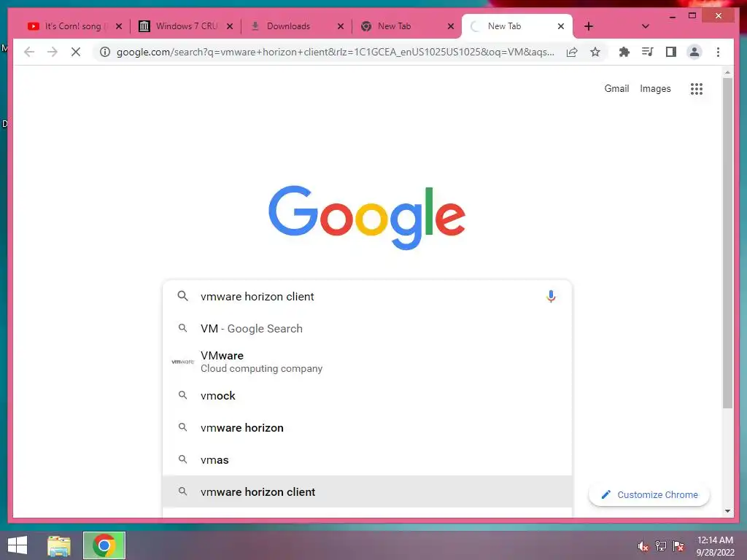The image size is (747, 560).
Task: Toggle the side panel icon
Action: pos(671,52)
